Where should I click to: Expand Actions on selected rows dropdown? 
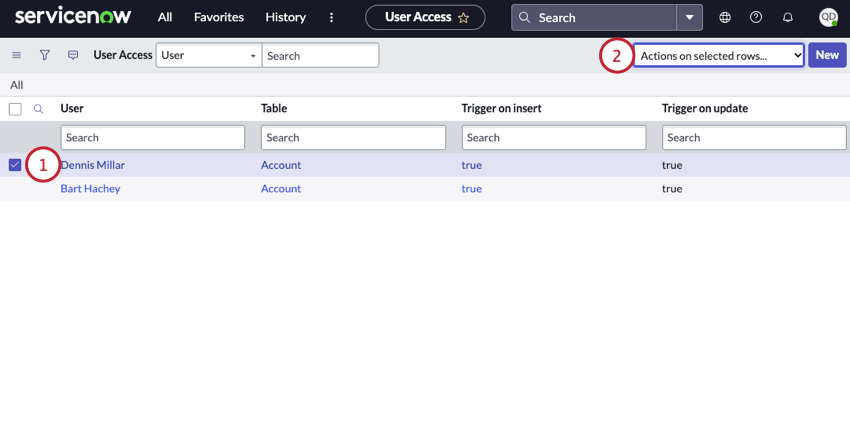(x=719, y=56)
